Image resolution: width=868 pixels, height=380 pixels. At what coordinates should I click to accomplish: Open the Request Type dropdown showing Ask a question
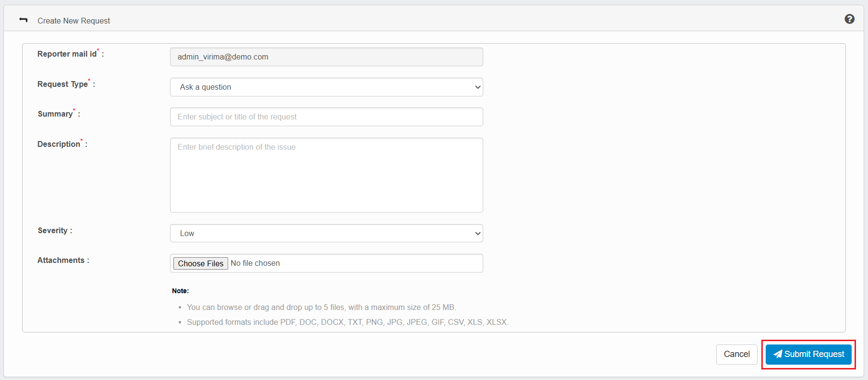(x=326, y=87)
